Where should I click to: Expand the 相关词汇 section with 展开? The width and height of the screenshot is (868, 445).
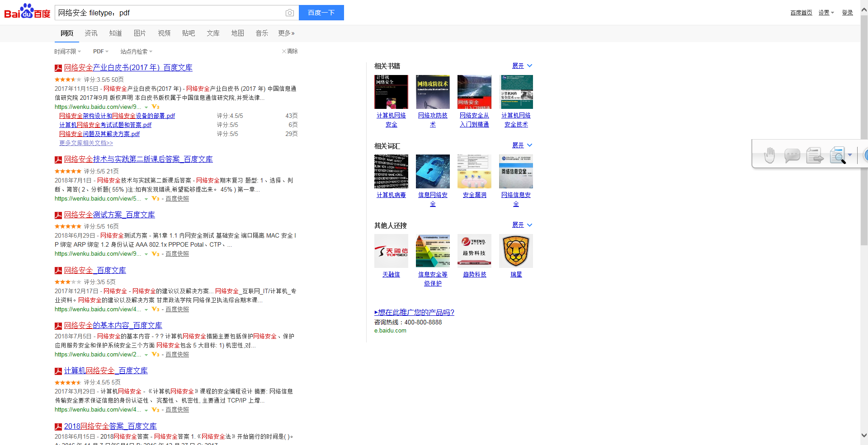522,145
